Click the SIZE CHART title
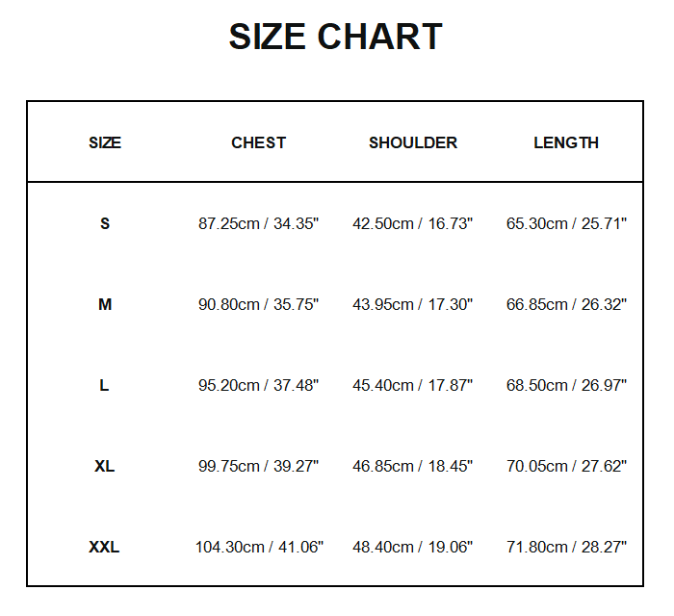Viewport: 674px width, 616px height. coord(335,37)
